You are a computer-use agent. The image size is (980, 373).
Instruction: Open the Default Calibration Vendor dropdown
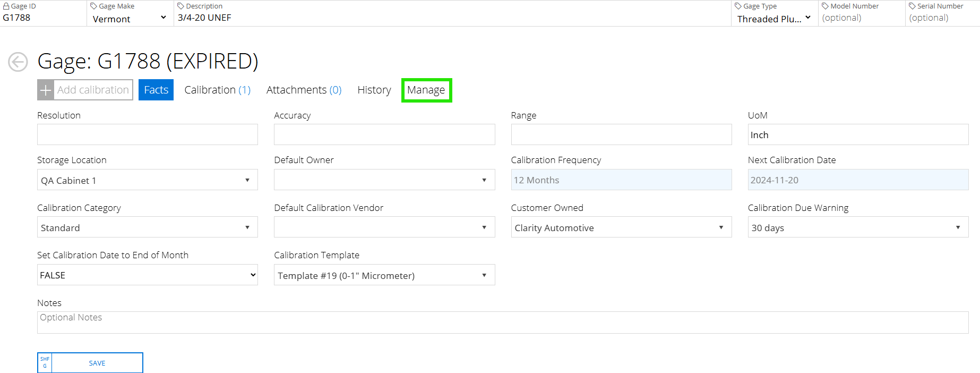(384, 227)
